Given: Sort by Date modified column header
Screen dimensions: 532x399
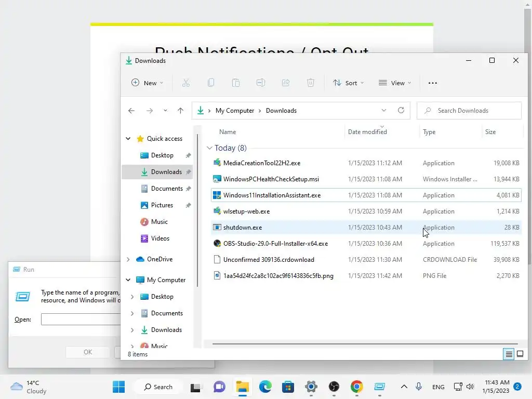Looking at the screenshot, I should pyautogui.click(x=367, y=132).
